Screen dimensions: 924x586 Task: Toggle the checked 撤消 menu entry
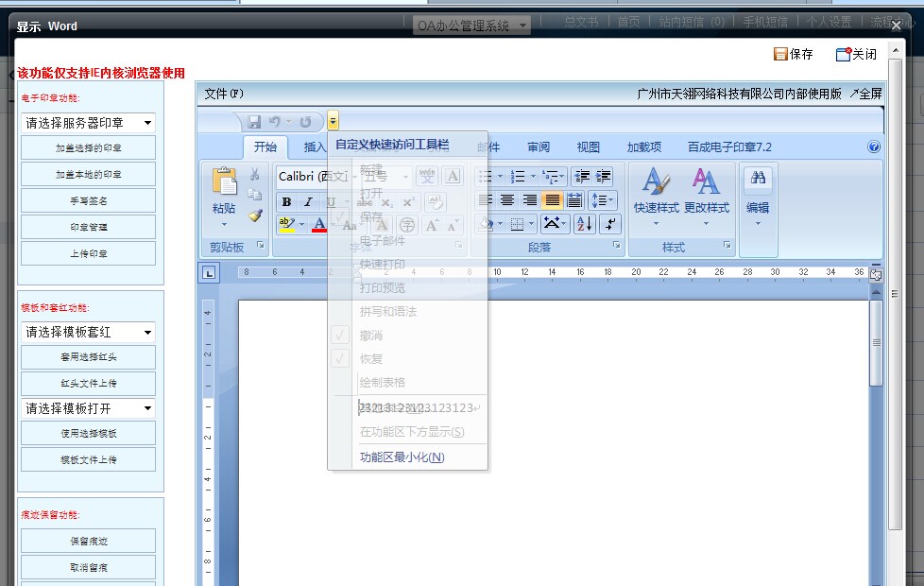click(x=408, y=336)
